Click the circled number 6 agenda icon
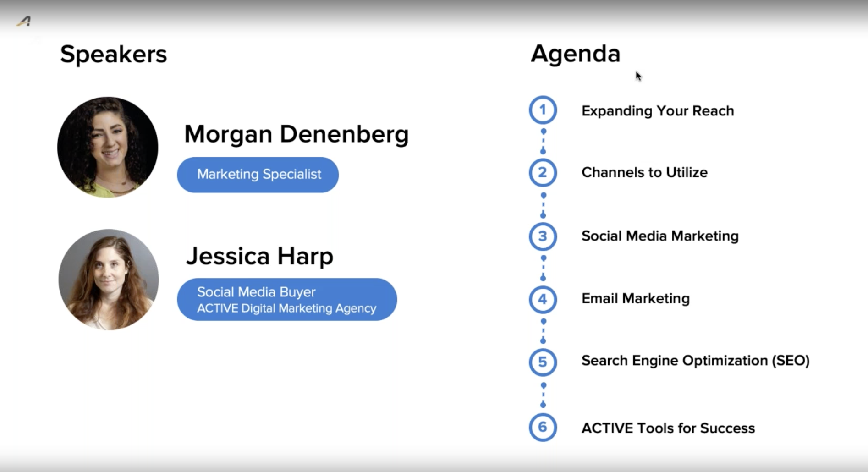The image size is (868, 472). 543,427
